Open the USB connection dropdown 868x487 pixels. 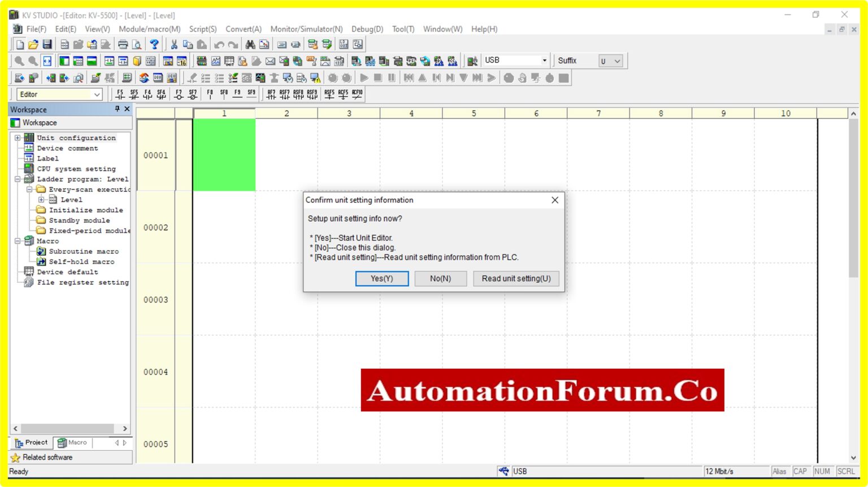tap(543, 59)
